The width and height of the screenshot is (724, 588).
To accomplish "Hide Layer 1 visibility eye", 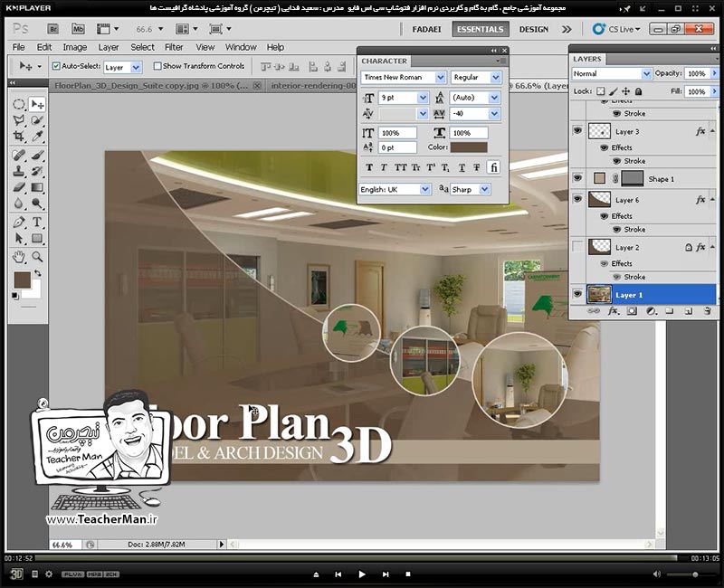I will (577, 294).
